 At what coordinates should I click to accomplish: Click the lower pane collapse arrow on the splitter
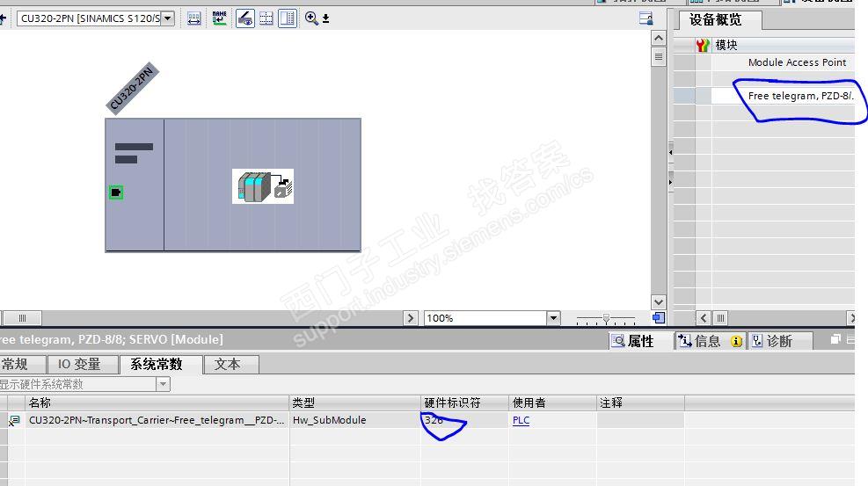point(670,182)
